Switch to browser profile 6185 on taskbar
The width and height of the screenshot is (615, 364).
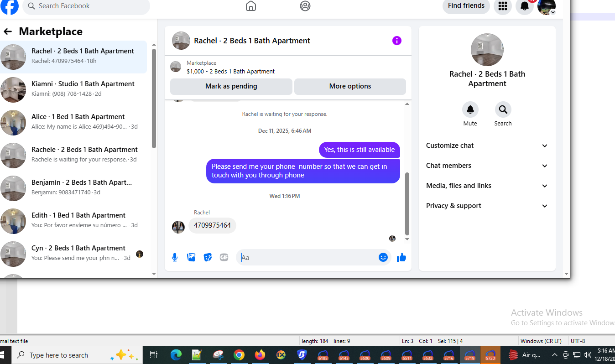pyautogui.click(x=323, y=355)
